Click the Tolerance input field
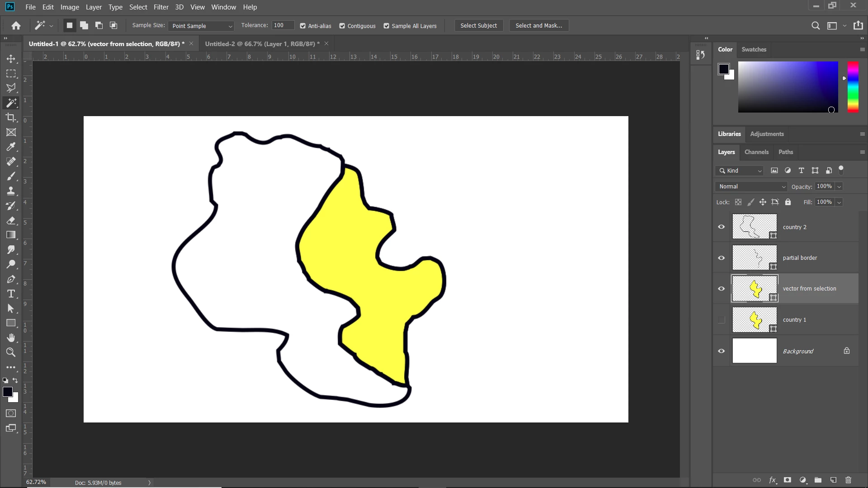This screenshot has height=488, width=868. pyautogui.click(x=283, y=25)
